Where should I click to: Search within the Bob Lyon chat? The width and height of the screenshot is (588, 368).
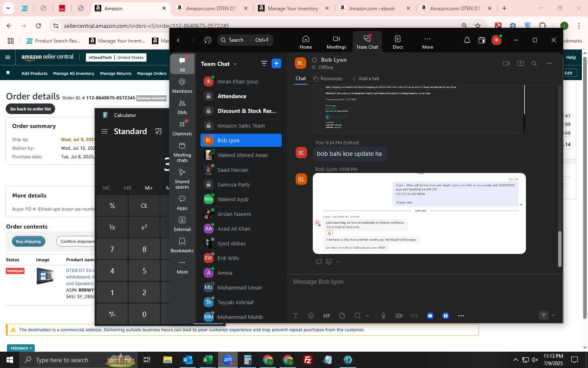point(534,63)
